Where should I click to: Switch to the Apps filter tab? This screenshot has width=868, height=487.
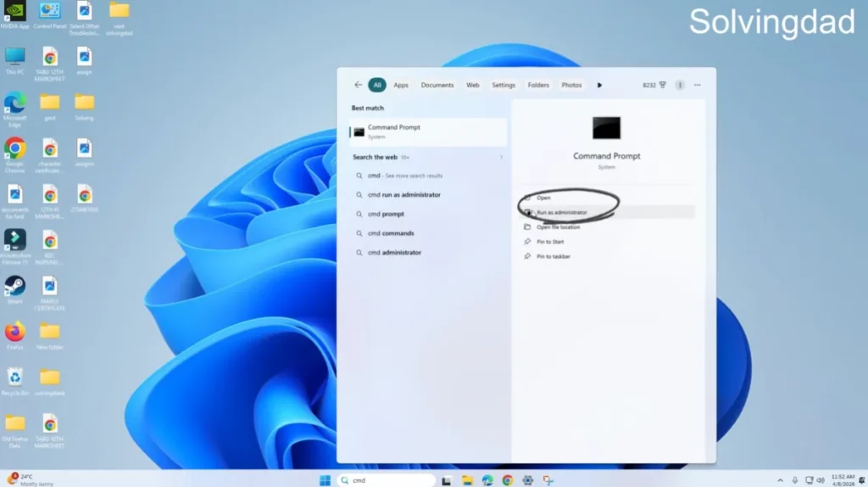click(401, 85)
